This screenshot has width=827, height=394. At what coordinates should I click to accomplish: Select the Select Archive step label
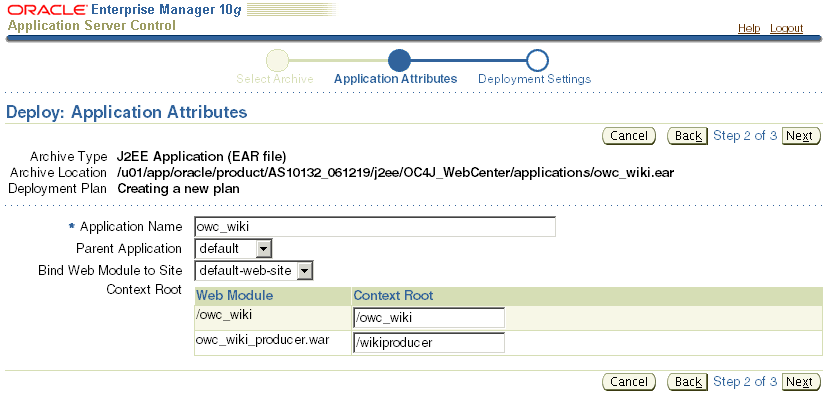tap(275, 79)
